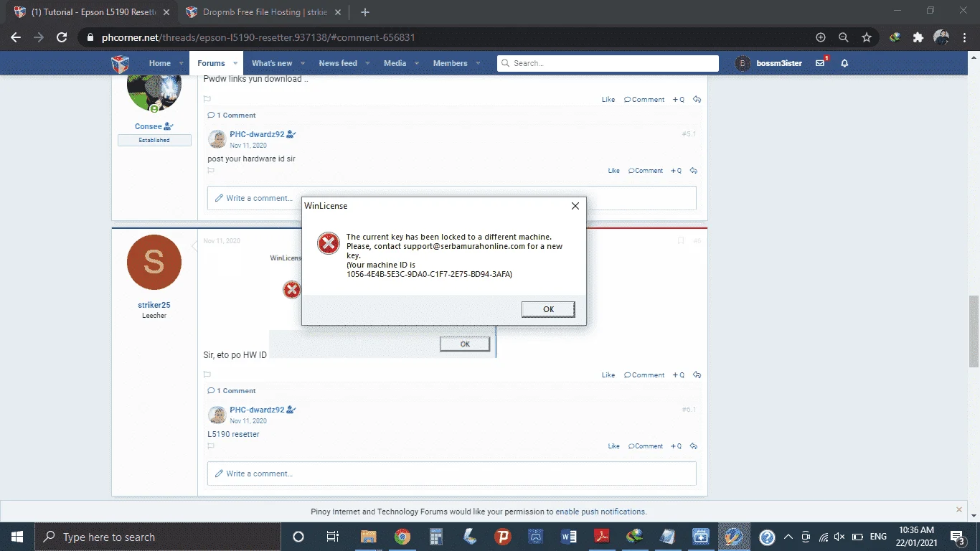Open the alerts bell icon

[x=844, y=63]
